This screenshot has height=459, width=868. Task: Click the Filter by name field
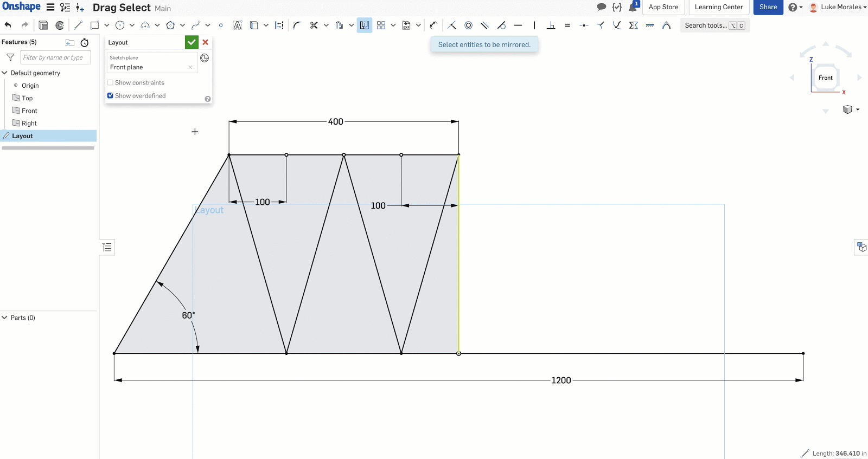pos(55,57)
